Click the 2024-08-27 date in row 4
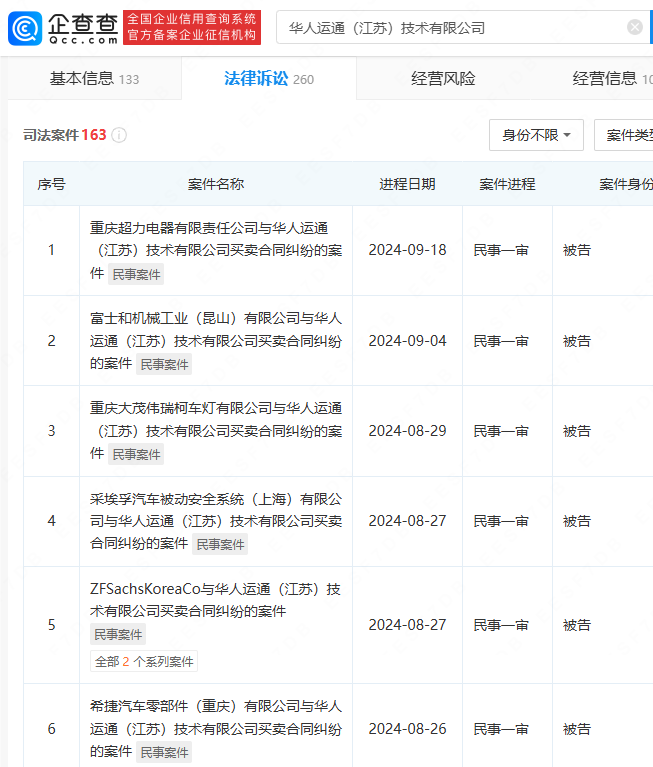 [x=407, y=521]
